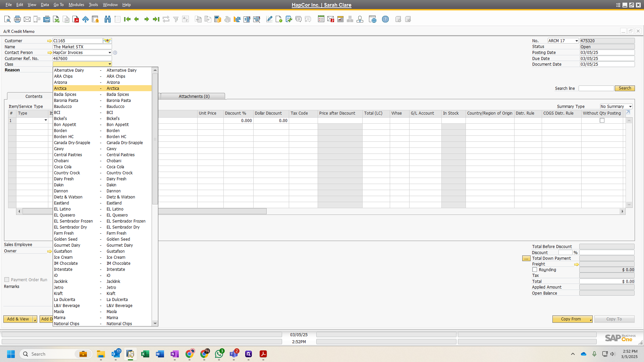
Task: Open the Form Settings pencil icon
Action: pyautogui.click(x=269, y=19)
